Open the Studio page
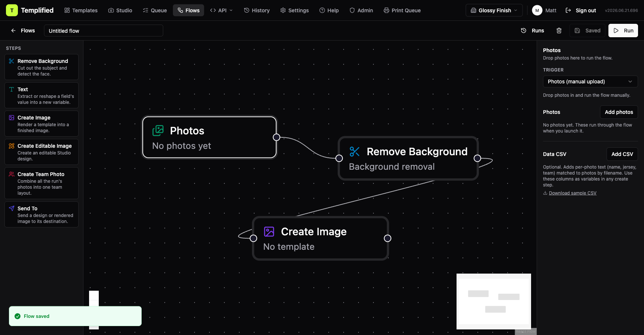 click(120, 10)
